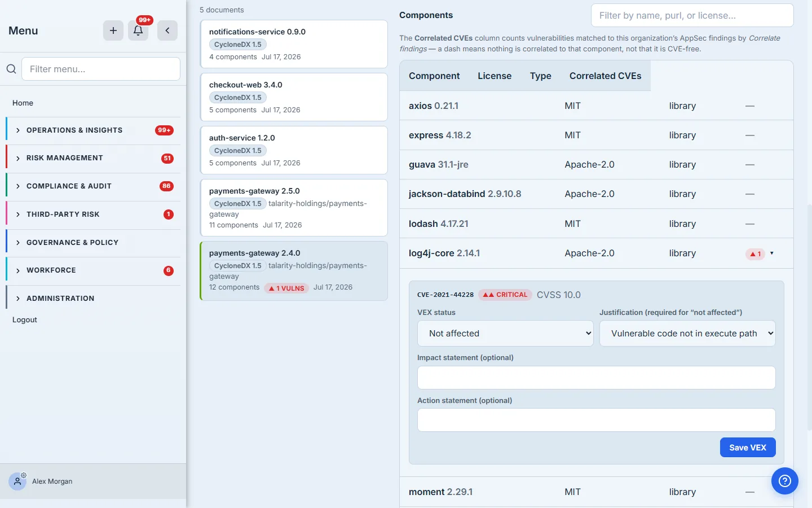Click the express 4.18.2 component row
812x508 pixels.
(597, 135)
